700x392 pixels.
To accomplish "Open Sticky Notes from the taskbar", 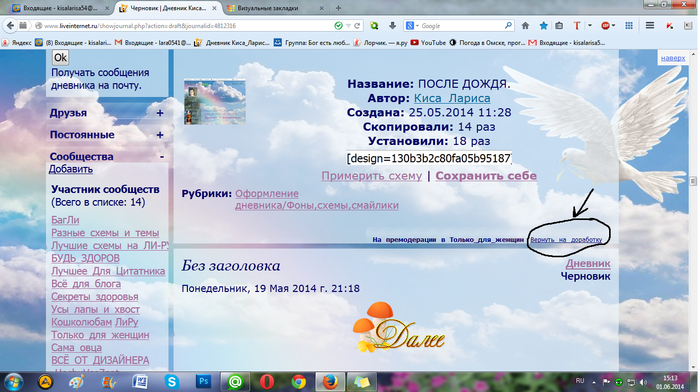I will click(x=362, y=382).
